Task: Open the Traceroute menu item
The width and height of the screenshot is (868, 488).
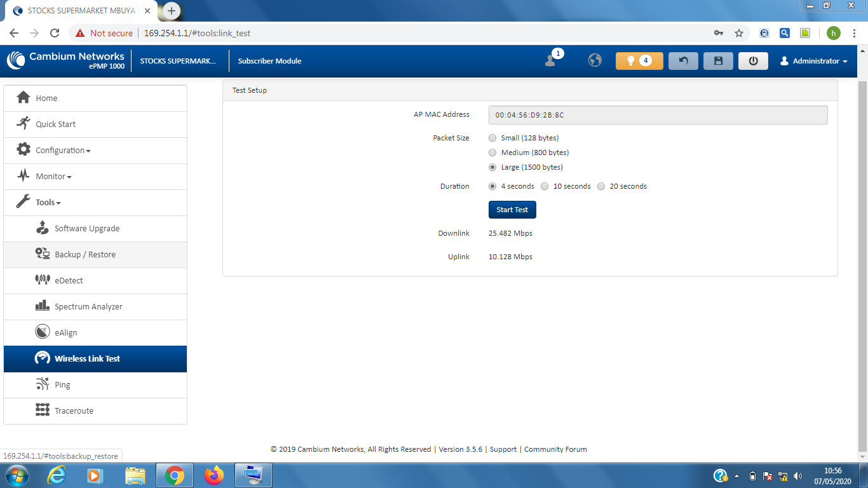Action: coord(74,410)
